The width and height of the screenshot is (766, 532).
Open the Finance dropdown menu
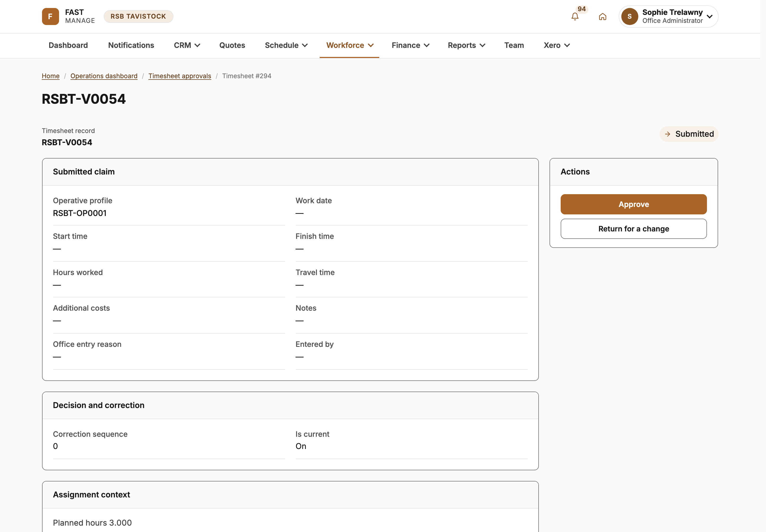point(410,45)
